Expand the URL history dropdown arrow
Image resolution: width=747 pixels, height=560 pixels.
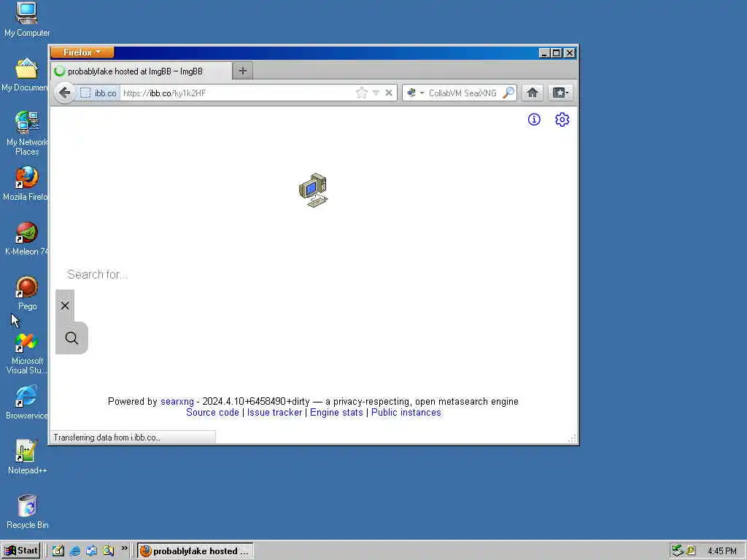376,93
